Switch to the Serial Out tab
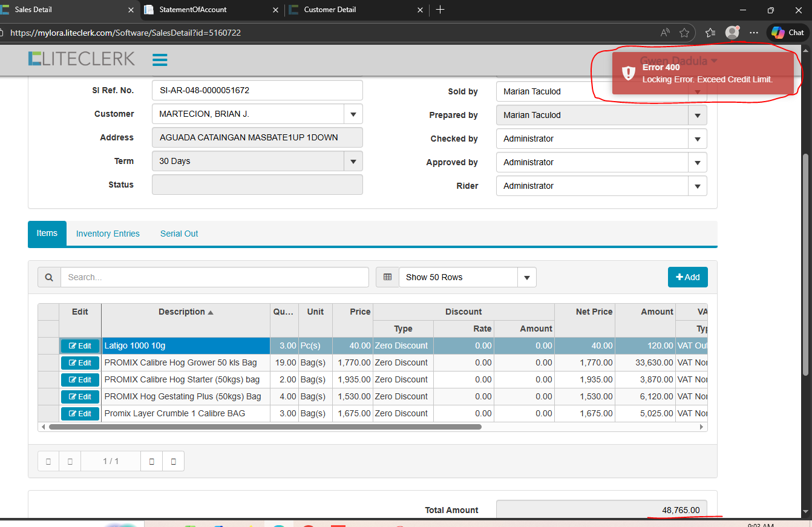 click(x=179, y=234)
